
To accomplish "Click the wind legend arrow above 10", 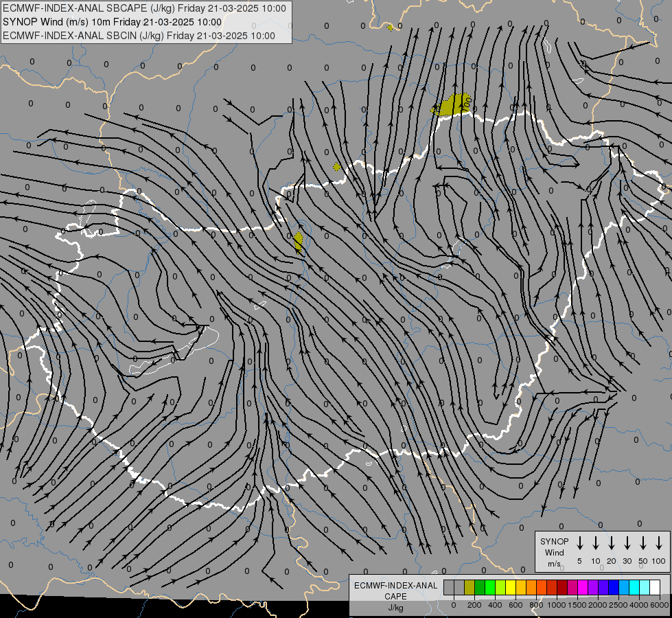I will pos(596,543).
